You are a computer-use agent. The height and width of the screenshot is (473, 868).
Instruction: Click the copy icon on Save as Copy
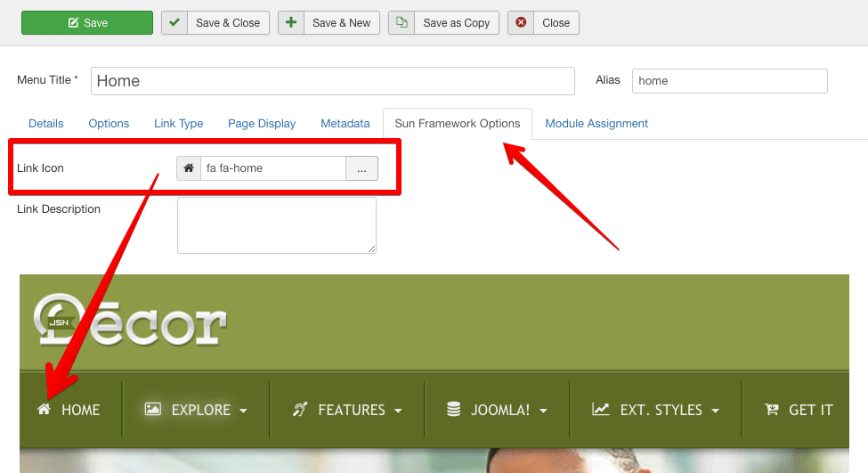pyautogui.click(x=402, y=23)
